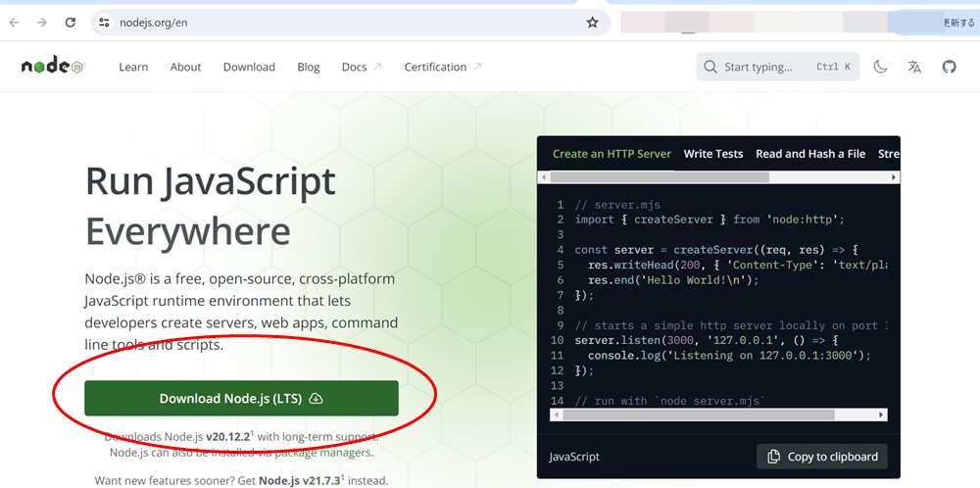Go back using browser back arrow

click(x=14, y=23)
